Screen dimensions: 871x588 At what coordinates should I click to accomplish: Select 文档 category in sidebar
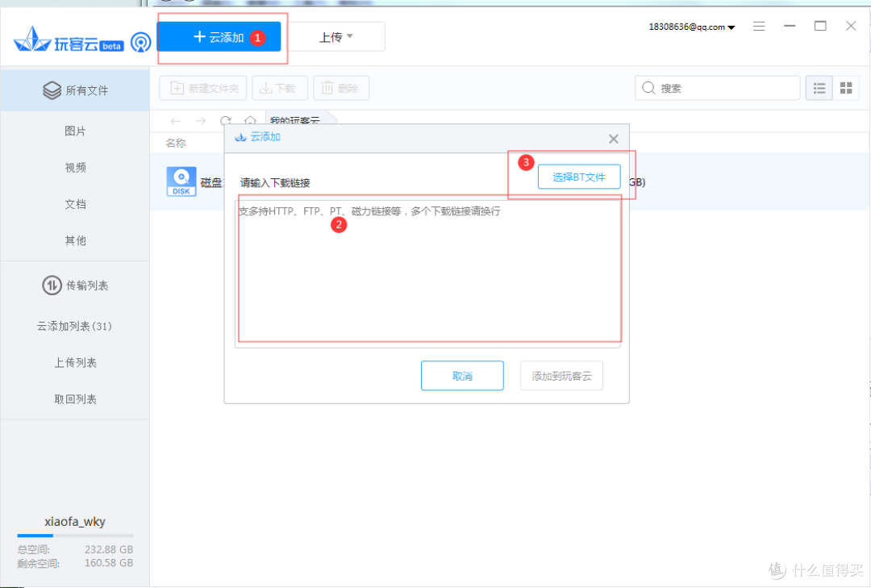pos(75,204)
